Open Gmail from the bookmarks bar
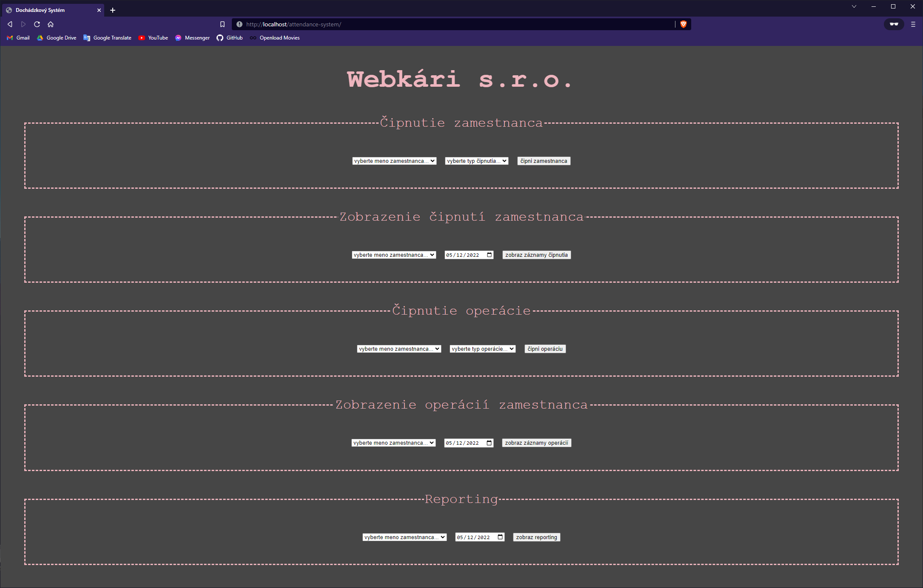923x588 pixels. coord(18,38)
